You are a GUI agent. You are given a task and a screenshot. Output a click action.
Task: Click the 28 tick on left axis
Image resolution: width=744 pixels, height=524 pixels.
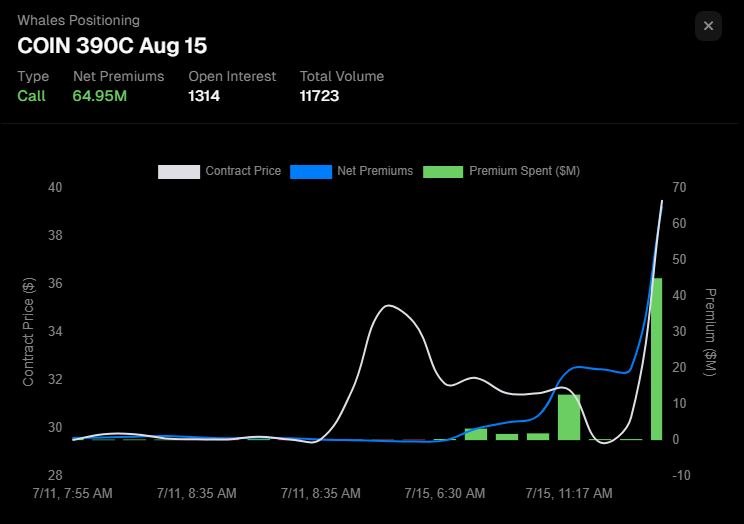pyautogui.click(x=55, y=476)
